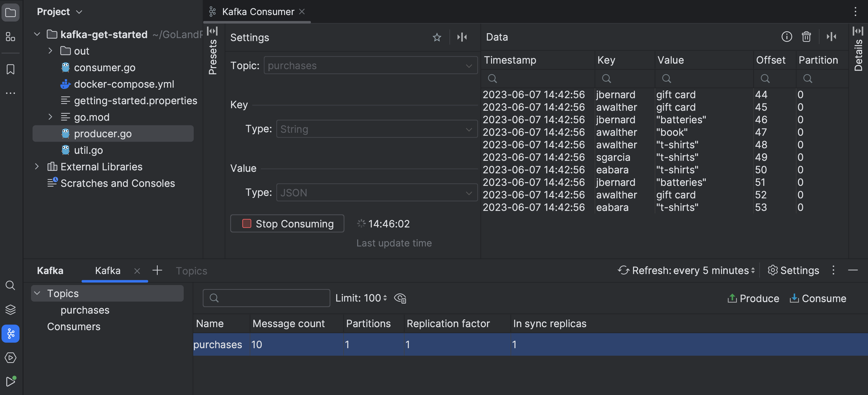Click the star icon to save preset
This screenshot has width=868, height=395.
click(x=437, y=37)
